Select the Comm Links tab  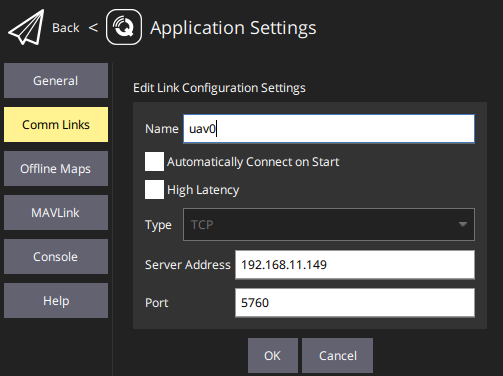(x=56, y=125)
